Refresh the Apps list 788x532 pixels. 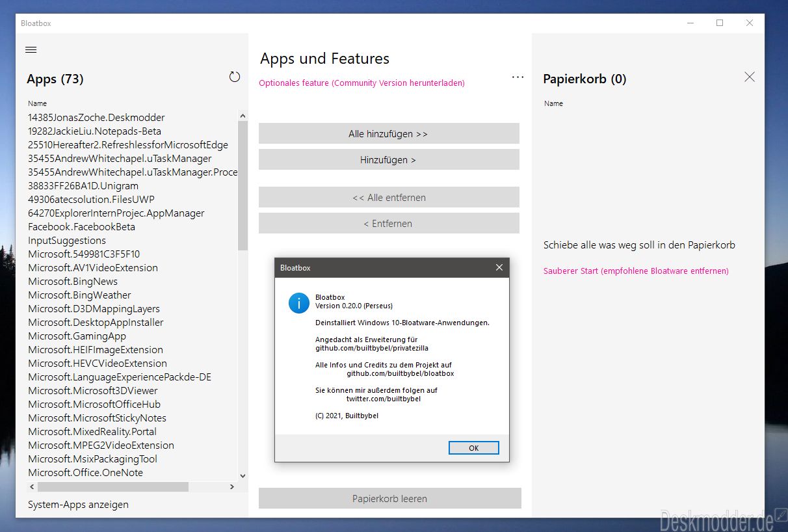(235, 77)
